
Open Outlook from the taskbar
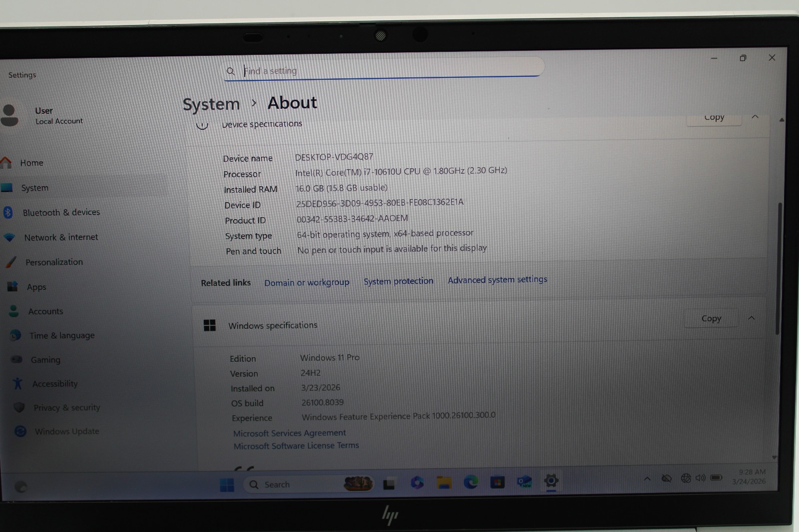(524, 482)
